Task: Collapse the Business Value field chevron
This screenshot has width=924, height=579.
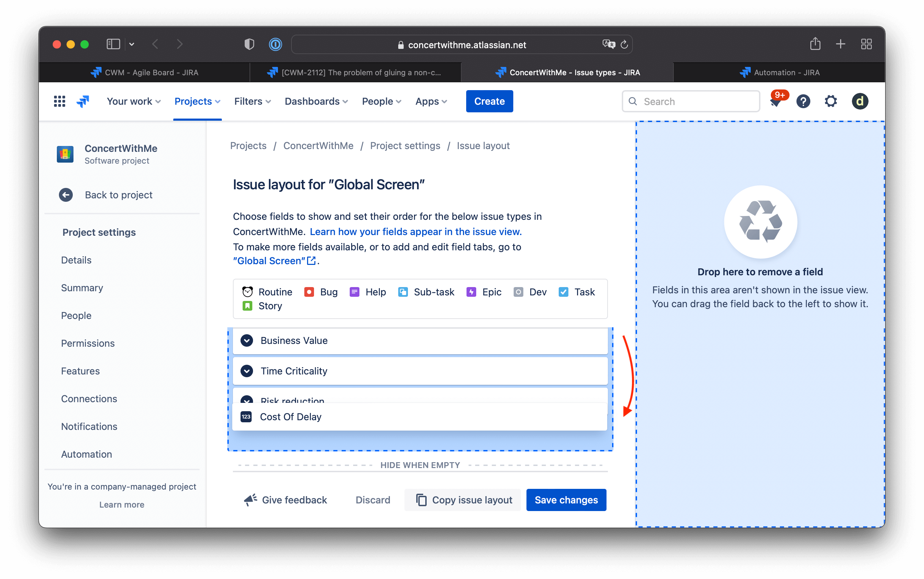Action: coord(247,340)
